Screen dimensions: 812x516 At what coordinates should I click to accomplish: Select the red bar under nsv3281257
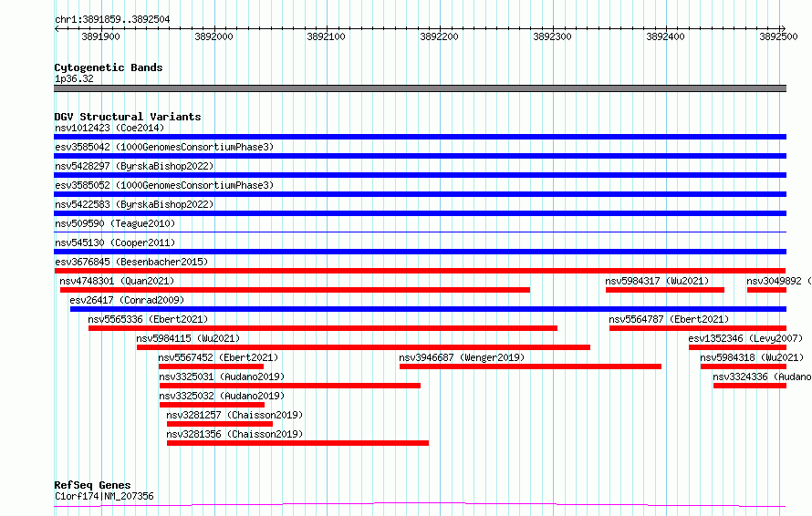pyautogui.click(x=220, y=424)
